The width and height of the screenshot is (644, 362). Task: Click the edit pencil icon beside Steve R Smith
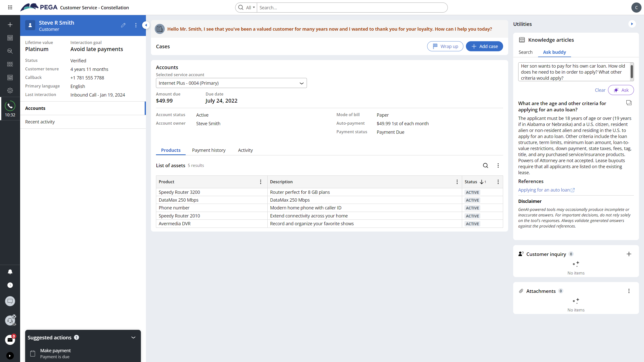(123, 25)
